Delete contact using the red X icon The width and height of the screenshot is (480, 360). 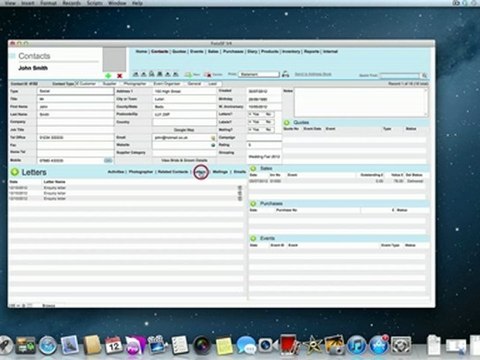tap(120, 76)
